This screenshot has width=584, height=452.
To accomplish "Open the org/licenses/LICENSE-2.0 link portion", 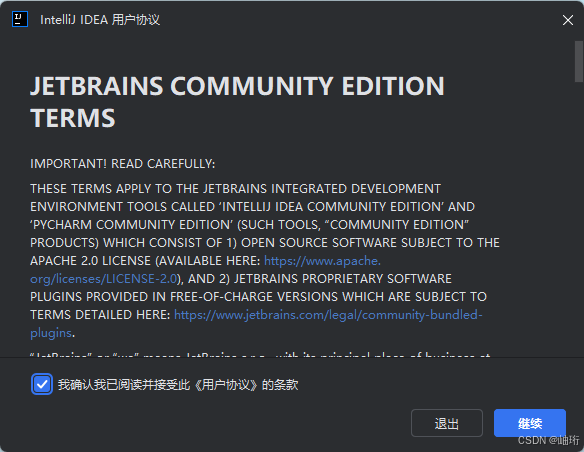I will pos(103,278).
